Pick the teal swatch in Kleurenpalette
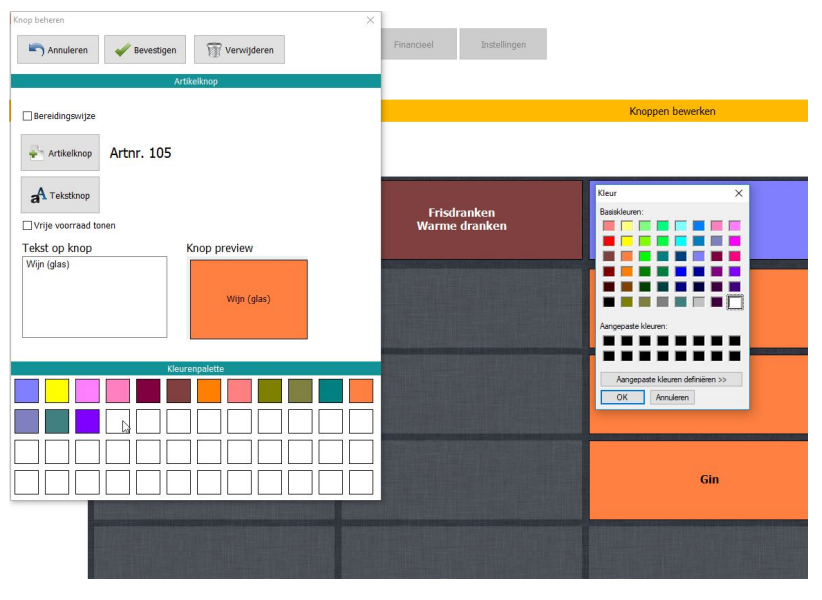 (x=331, y=391)
